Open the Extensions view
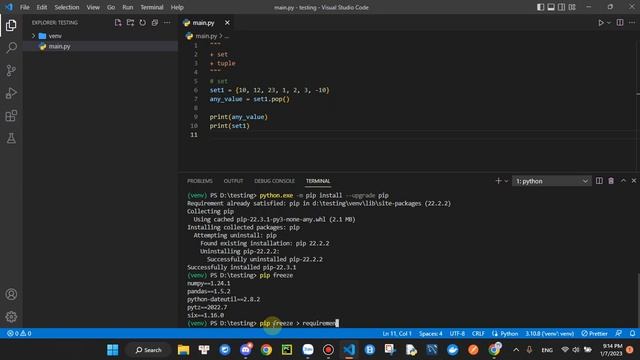Image resolution: width=640 pixels, height=360 pixels. point(11,116)
